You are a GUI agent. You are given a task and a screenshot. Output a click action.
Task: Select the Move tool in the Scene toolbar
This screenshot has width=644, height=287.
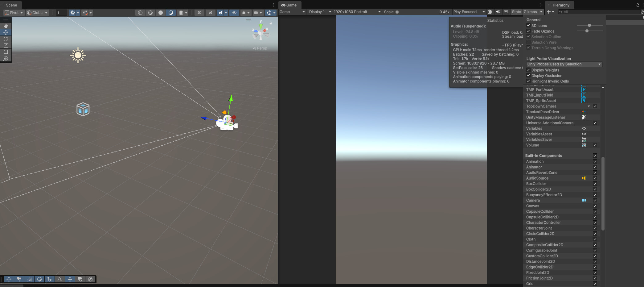coord(6,32)
